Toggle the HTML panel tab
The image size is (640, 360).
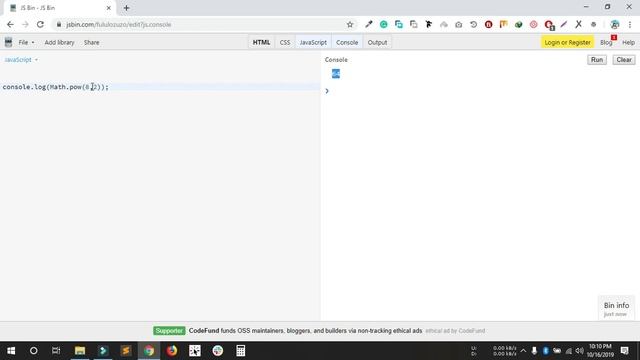click(261, 42)
